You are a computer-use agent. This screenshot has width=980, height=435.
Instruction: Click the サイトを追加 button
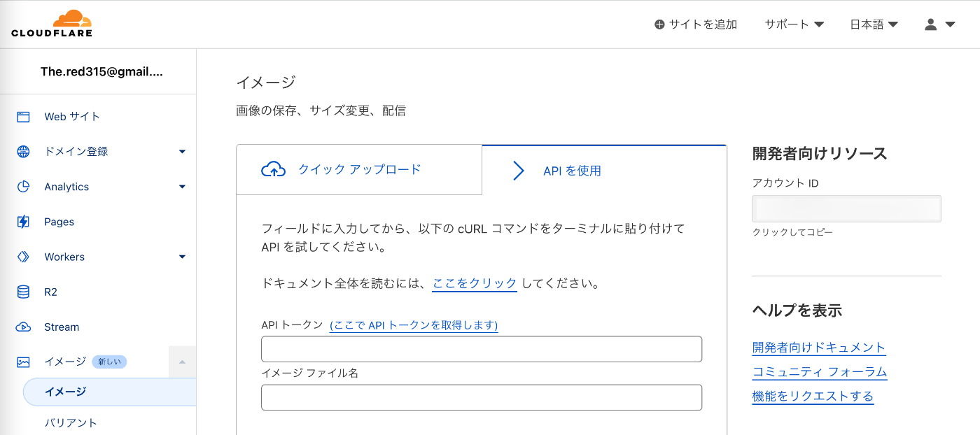point(696,24)
